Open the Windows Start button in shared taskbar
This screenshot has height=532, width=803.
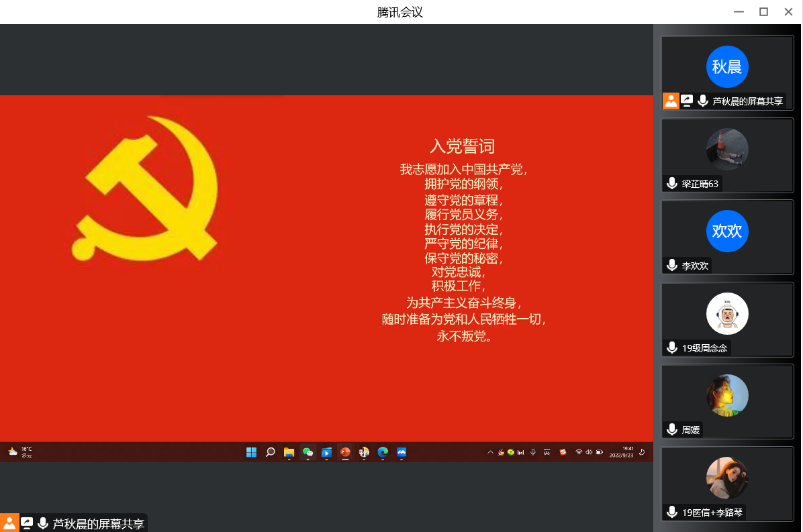[x=252, y=452]
